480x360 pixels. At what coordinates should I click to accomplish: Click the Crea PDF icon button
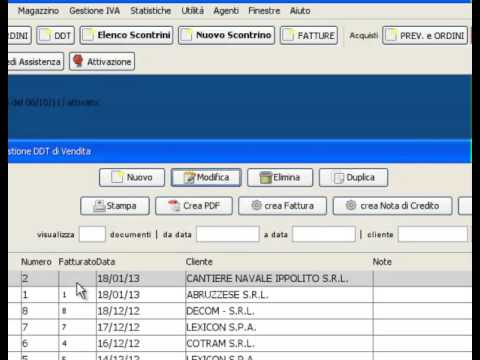tap(194, 206)
